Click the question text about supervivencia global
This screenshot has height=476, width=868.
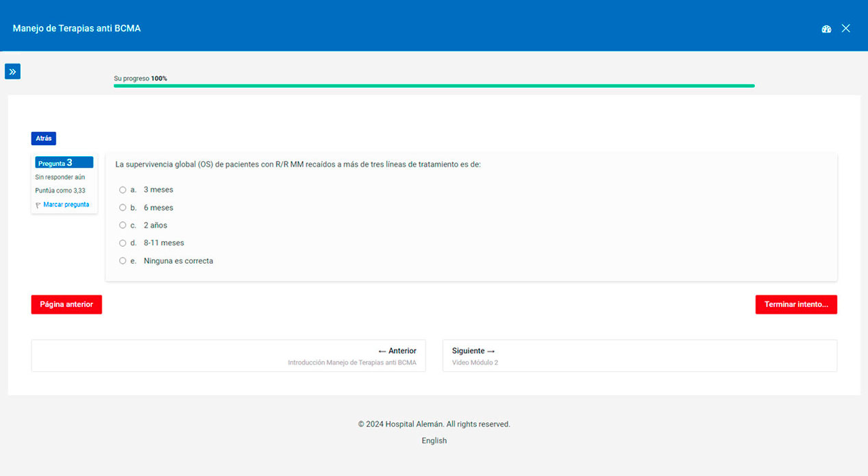(298, 164)
